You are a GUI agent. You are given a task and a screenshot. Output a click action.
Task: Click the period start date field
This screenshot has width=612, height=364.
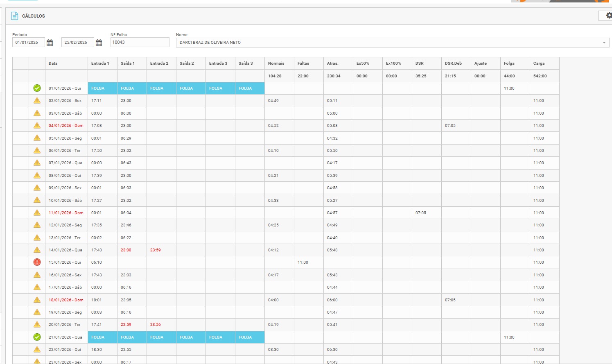coord(28,43)
